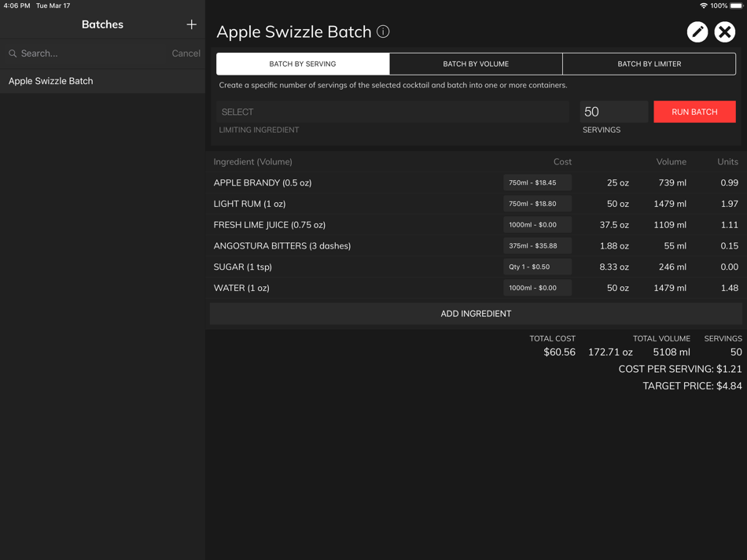The width and height of the screenshot is (747, 560).
Task: Select SUGAR (1 tsp) ingredient
Action: (242, 267)
